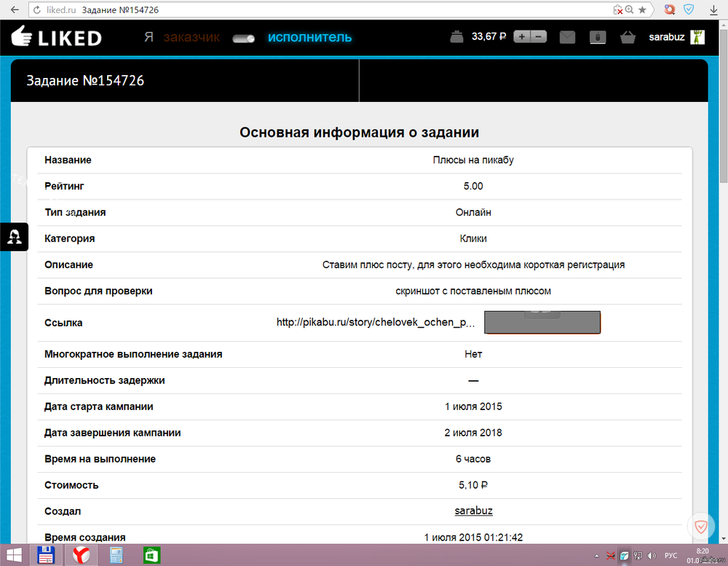Open the browser downloads arrow

(712, 10)
